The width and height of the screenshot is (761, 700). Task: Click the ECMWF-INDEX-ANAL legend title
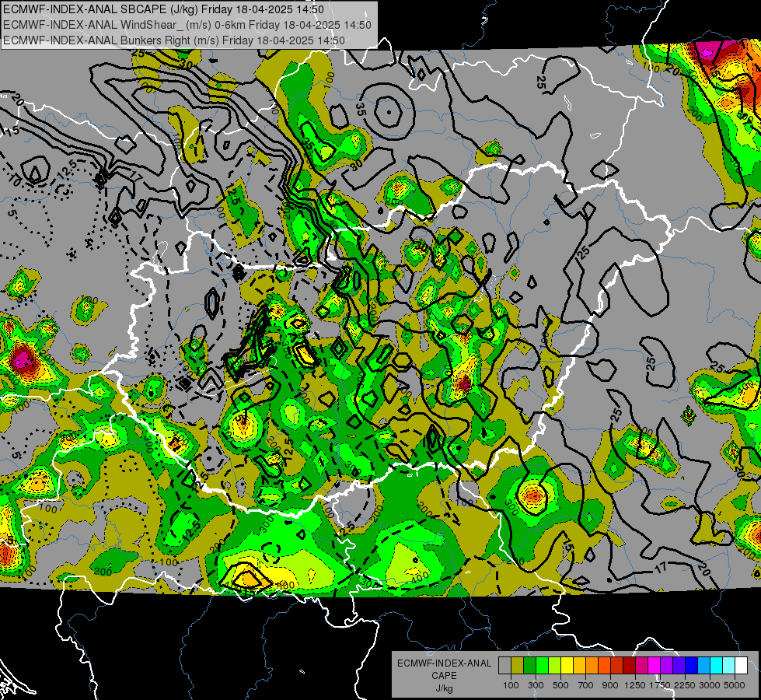tap(444, 663)
